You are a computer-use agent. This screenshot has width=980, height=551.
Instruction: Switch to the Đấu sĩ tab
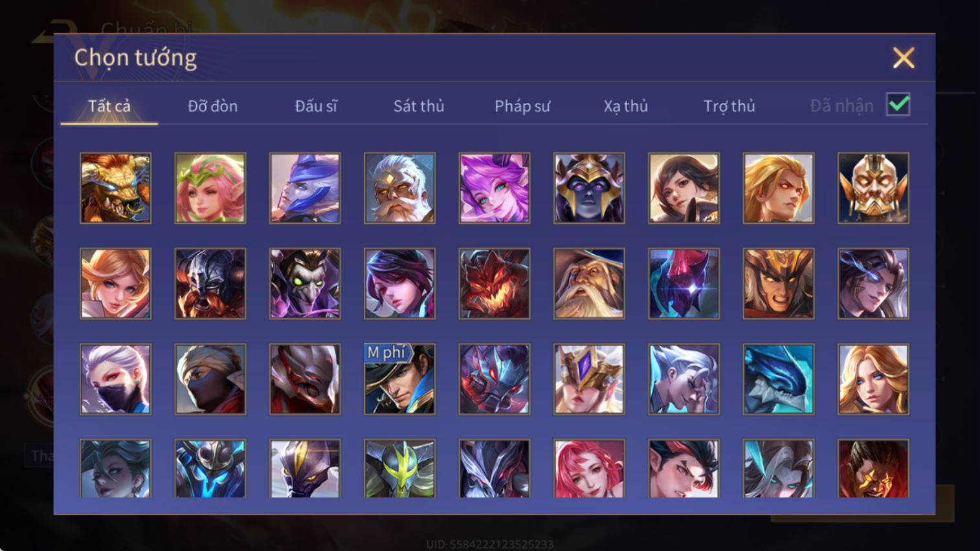(316, 106)
